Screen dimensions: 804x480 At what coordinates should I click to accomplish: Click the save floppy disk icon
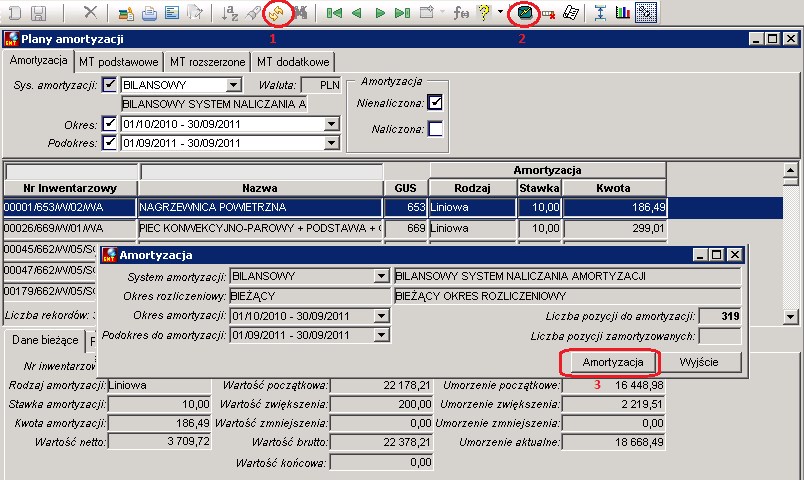[x=38, y=13]
